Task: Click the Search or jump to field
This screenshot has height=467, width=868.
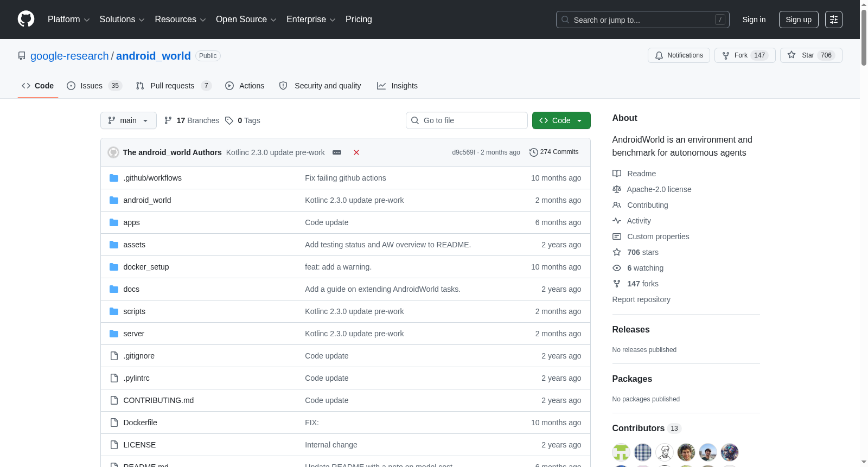Action: (643, 20)
